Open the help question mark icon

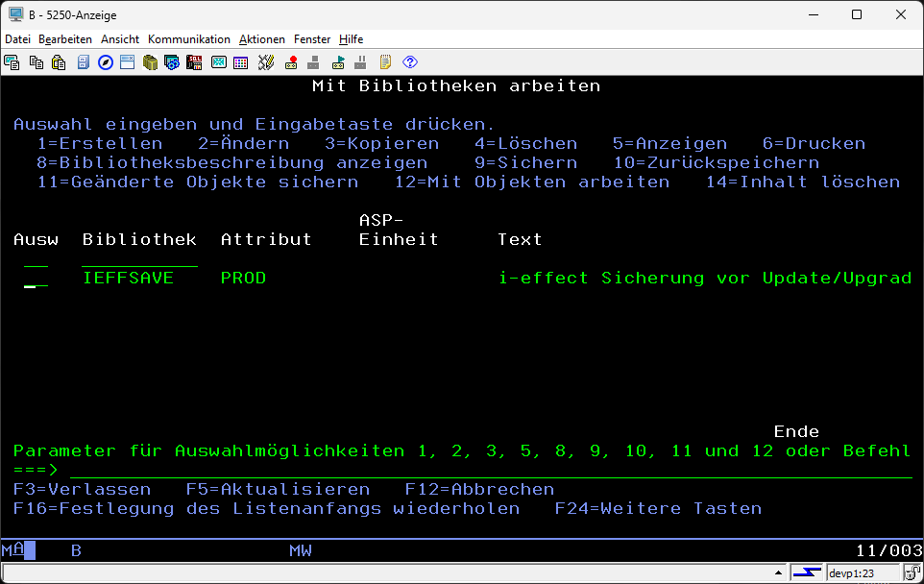[410, 62]
